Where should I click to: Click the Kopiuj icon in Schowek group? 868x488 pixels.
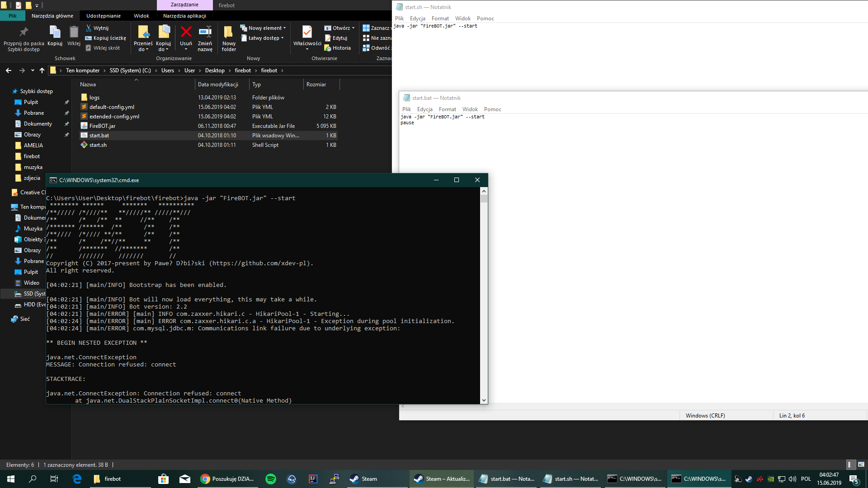pyautogui.click(x=55, y=33)
